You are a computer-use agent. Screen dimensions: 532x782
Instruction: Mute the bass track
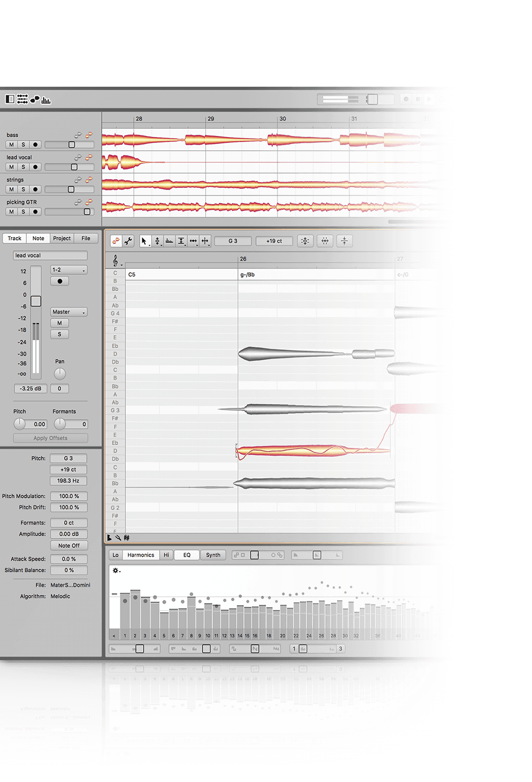[x=11, y=145]
